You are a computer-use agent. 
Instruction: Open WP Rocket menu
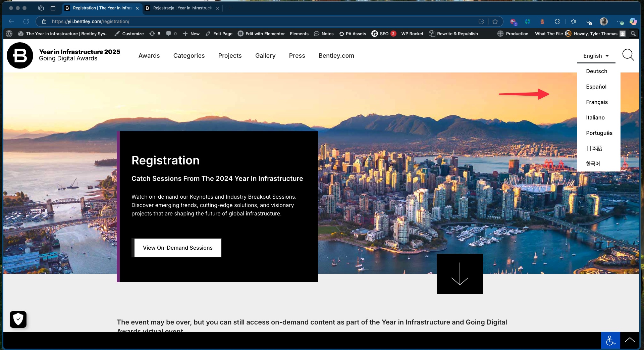pyautogui.click(x=412, y=34)
